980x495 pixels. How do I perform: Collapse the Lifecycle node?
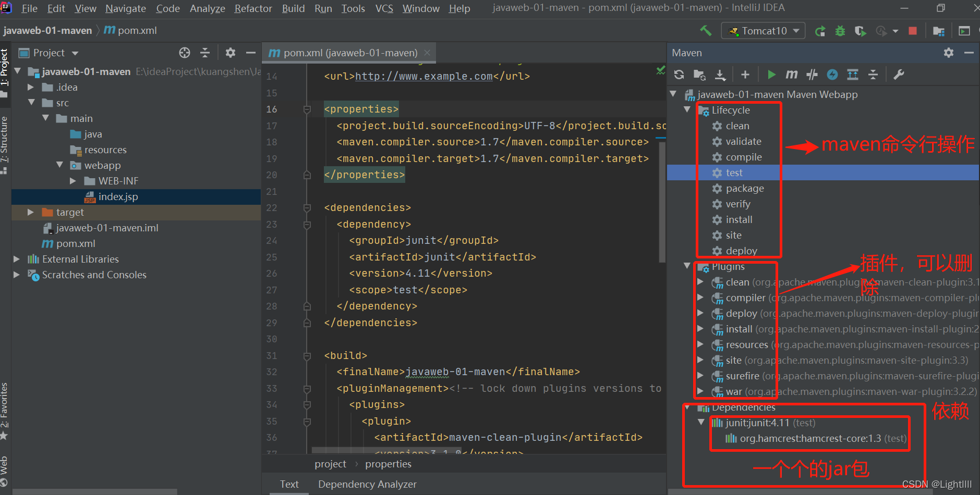click(687, 110)
